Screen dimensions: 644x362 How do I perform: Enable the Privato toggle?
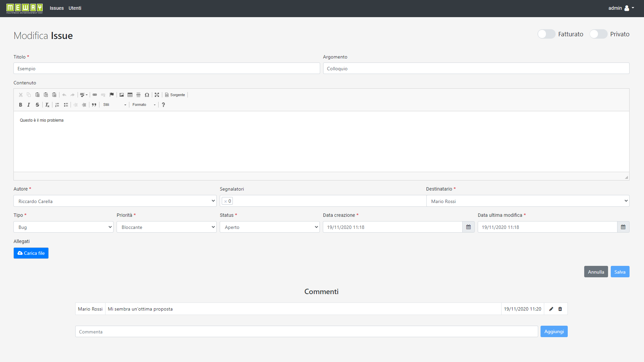click(598, 34)
